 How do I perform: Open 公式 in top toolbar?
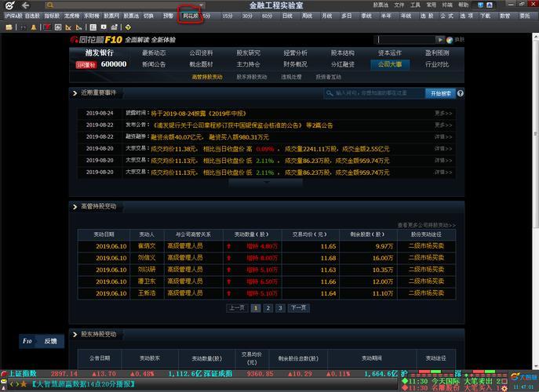[x=447, y=16]
